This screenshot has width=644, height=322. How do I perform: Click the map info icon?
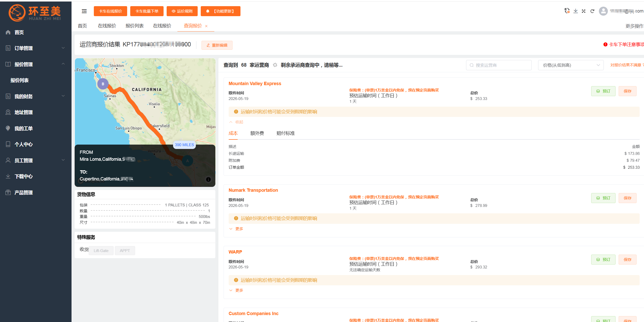(208, 179)
